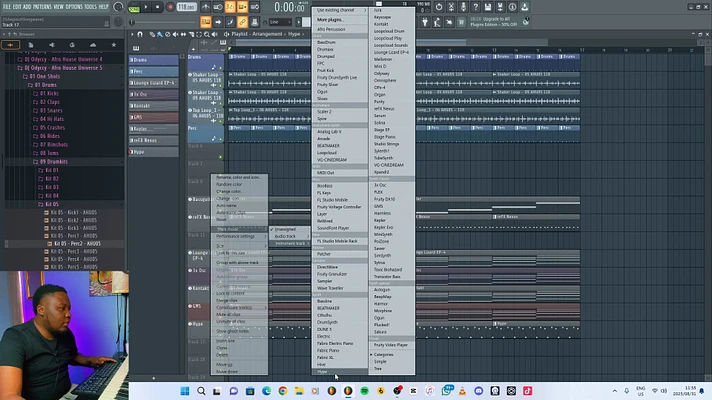Select the Kontakt pattern in picker

153,106
